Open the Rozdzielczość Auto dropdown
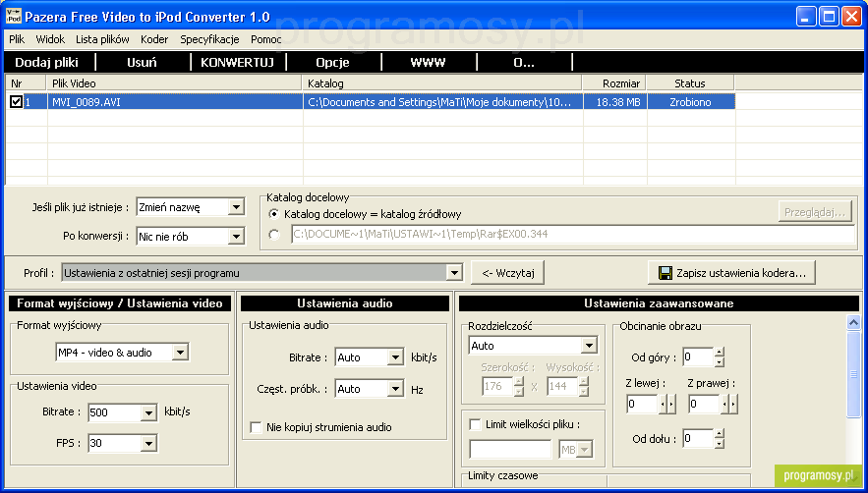This screenshot has height=493, width=868. click(589, 346)
